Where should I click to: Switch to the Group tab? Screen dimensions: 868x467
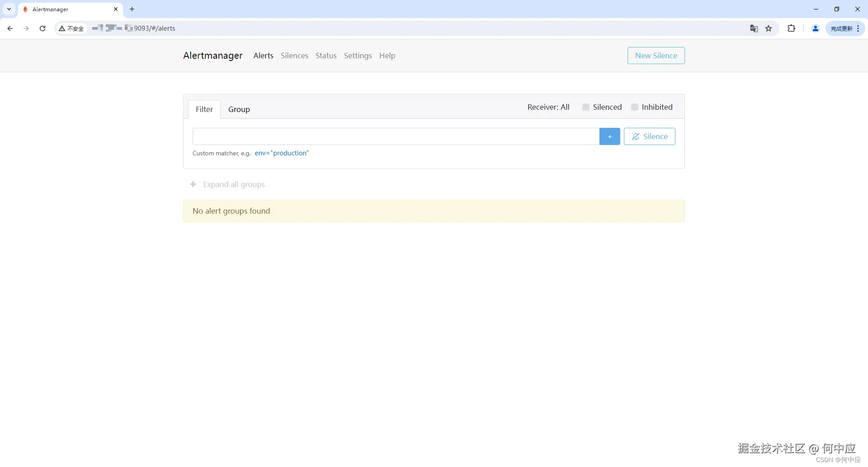click(239, 109)
